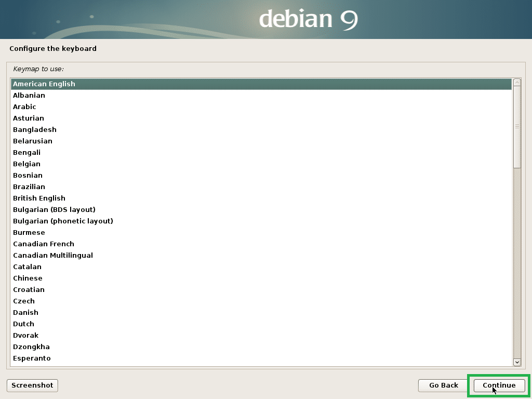Click the Continue button
The image size is (532, 399).
499,385
